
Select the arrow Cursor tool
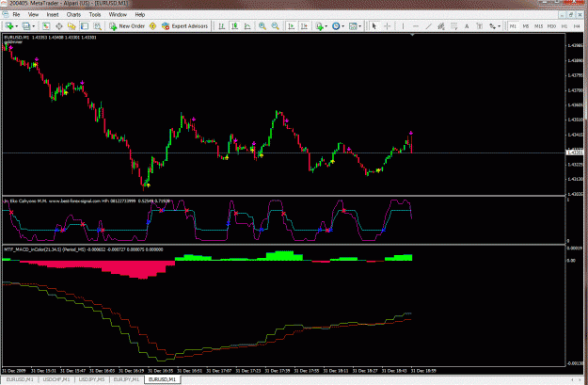coord(373,26)
